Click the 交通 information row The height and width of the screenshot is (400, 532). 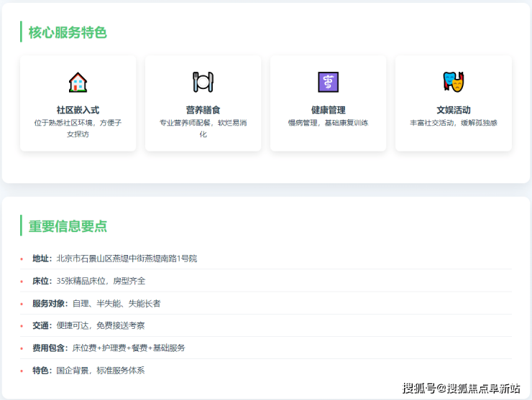tap(88, 325)
